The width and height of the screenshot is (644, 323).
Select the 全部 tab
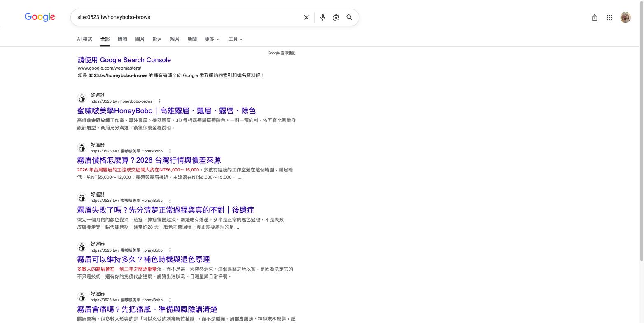tap(105, 39)
